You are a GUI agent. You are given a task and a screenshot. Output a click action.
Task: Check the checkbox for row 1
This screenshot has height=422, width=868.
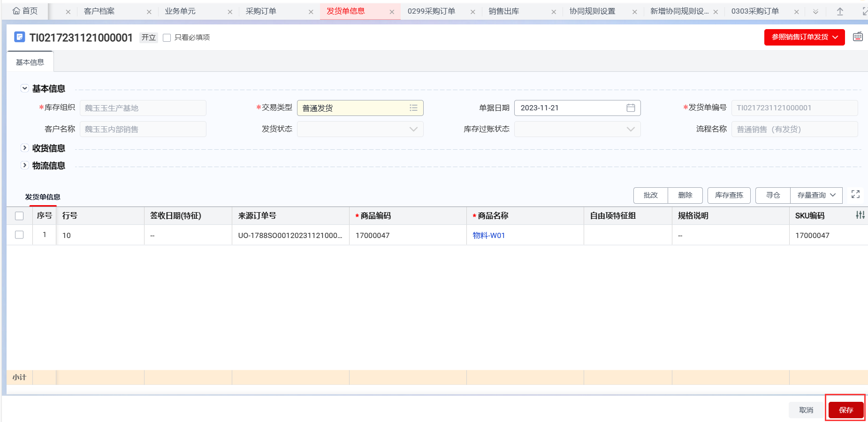click(x=19, y=235)
